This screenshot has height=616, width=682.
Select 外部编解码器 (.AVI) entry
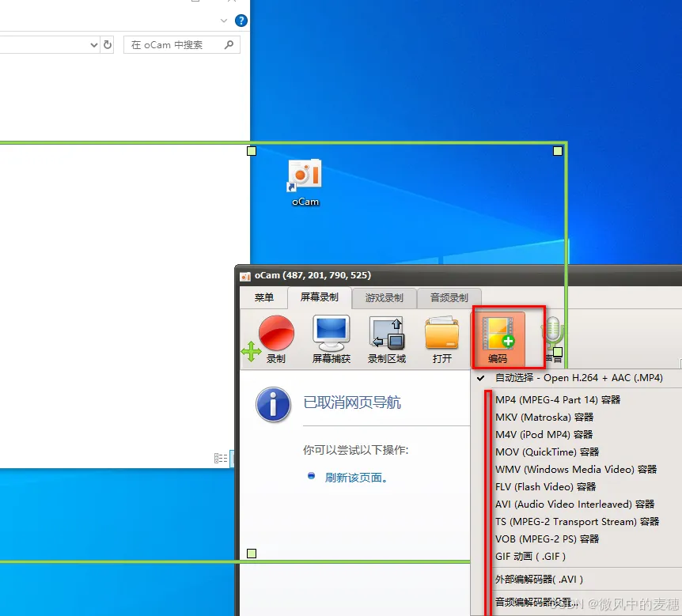(x=539, y=579)
